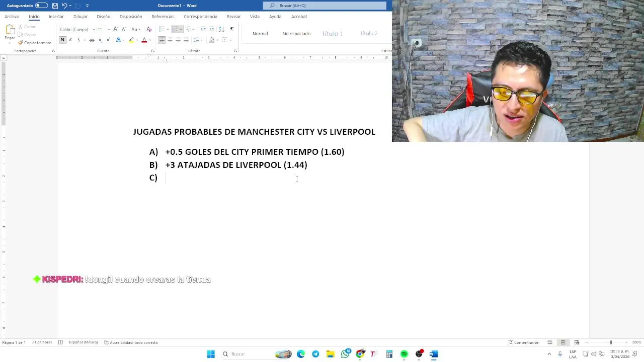
Task: Open Accesibilidad: todo correcto checker
Action: click(x=131, y=342)
